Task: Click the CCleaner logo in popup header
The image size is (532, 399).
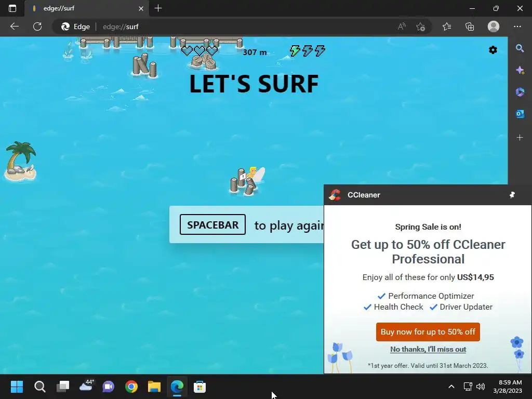Action: 335,195
